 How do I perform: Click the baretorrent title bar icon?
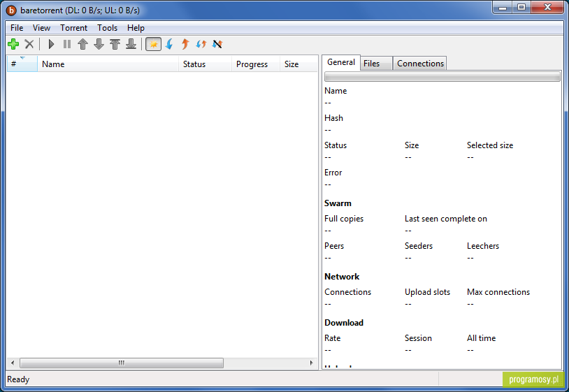[11, 10]
